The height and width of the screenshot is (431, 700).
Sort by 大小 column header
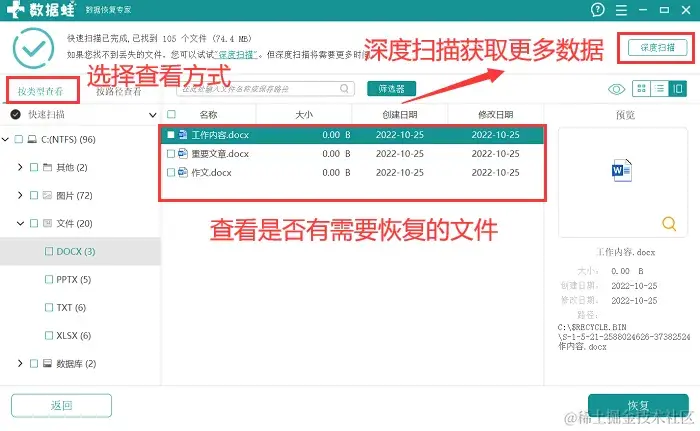[x=304, y=115]
